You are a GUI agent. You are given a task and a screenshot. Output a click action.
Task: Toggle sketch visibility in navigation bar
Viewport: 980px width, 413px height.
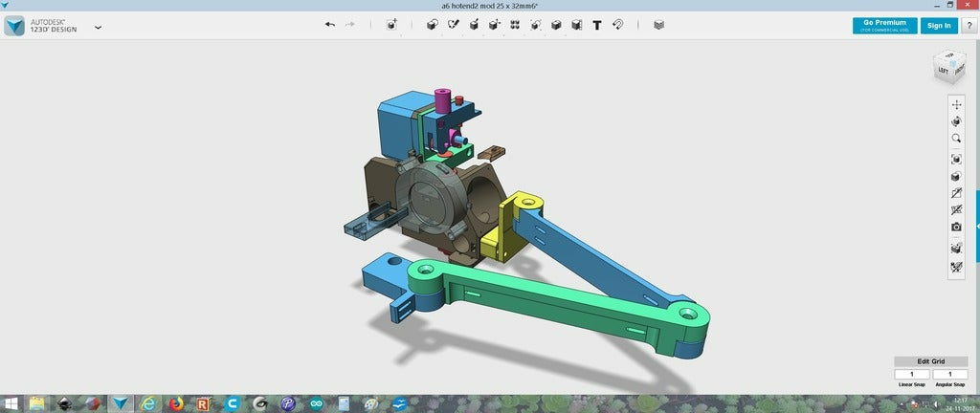click(x=956, y=193)
